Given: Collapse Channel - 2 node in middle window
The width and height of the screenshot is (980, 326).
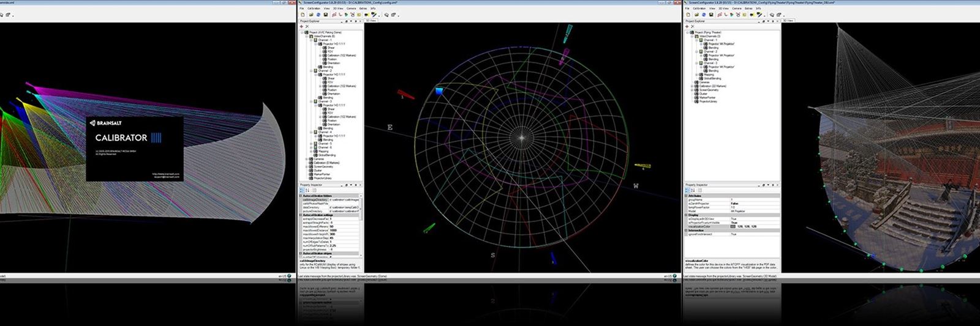Looking at the screenshot, I should tap(311, 71).
